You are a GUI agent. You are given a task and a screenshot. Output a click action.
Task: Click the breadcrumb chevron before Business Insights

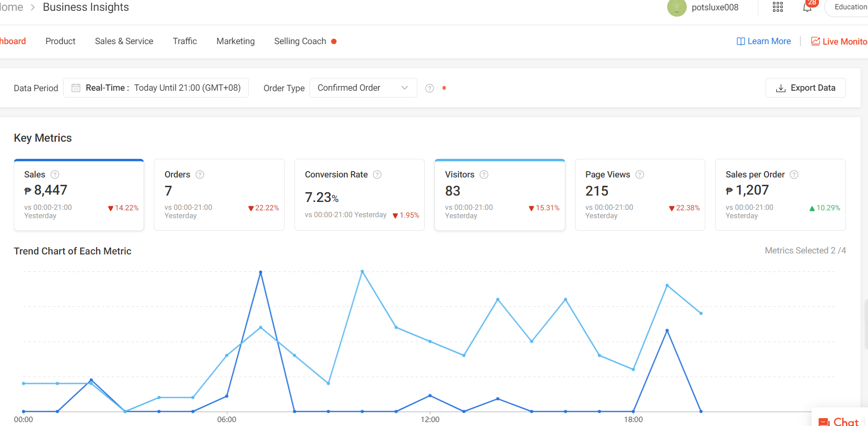pyautogui.click(x=33, y=7)
